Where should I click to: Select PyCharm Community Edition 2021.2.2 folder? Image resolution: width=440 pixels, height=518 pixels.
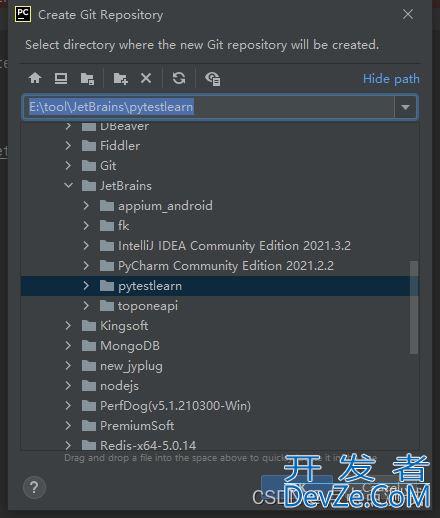coord(216,266)
